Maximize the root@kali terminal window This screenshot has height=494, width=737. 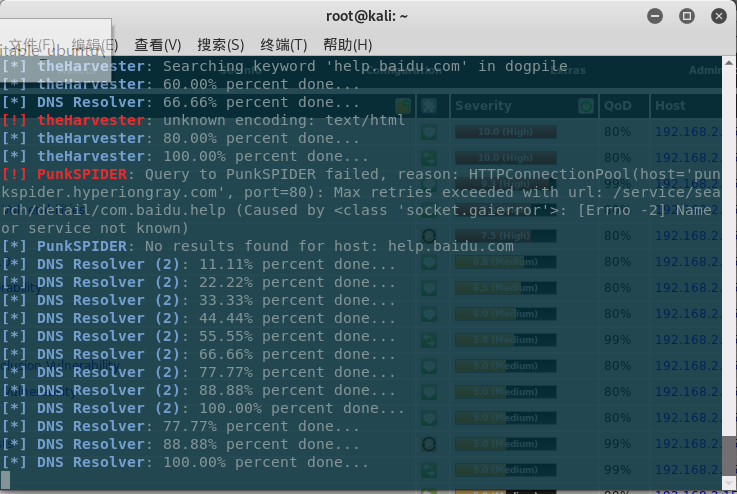coord(687,16)
